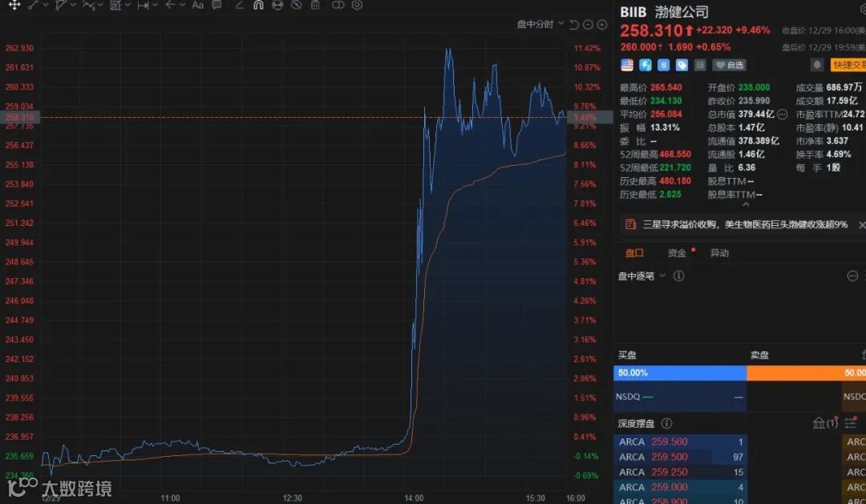Select ARCA bid at 259.560

680,442
